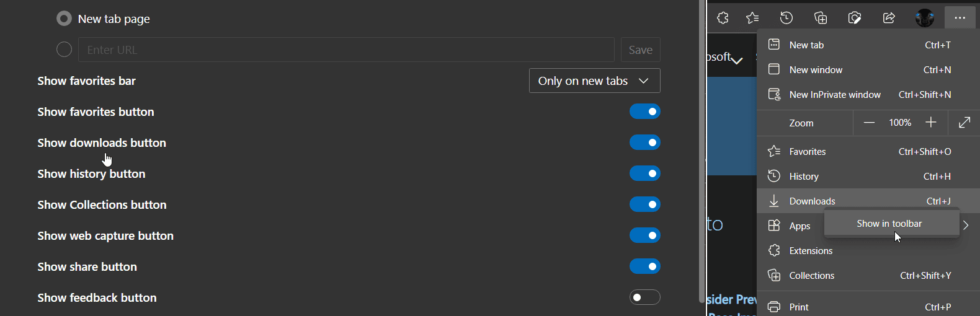Viewport: 980px width, 316px height.
Task: Disable the Show downloads button toggle
Action: point(644,143)
